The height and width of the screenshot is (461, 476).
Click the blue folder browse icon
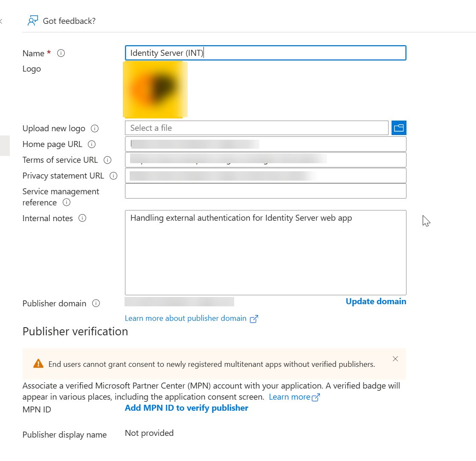[399, 128]
